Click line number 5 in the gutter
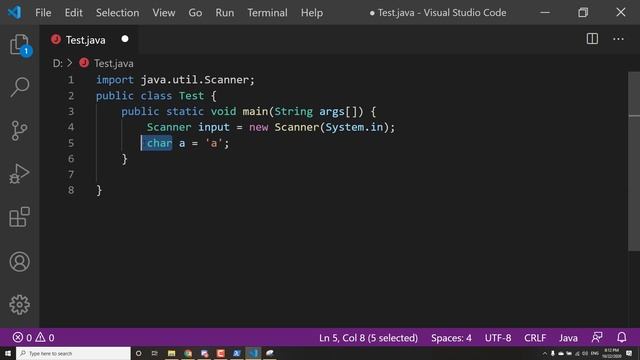Screen dimensions: 640x360 (x=71, y=143)
